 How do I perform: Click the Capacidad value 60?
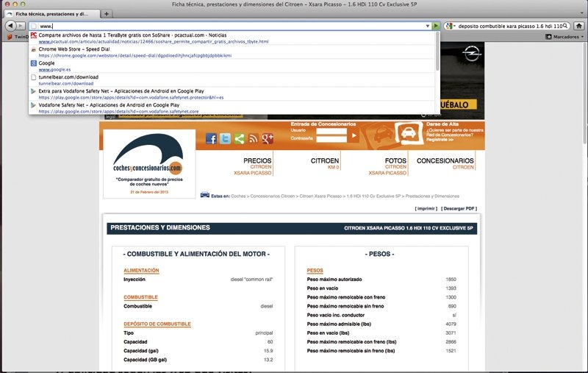[x=270, y=342]
